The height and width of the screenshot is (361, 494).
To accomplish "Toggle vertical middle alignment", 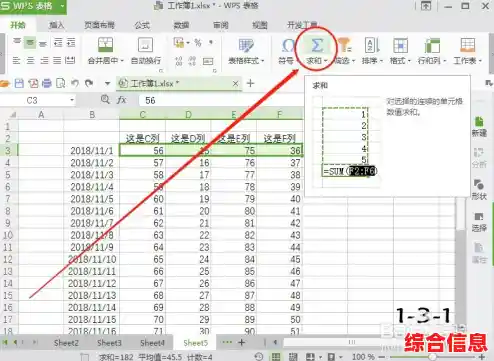I will pos(30,42).
